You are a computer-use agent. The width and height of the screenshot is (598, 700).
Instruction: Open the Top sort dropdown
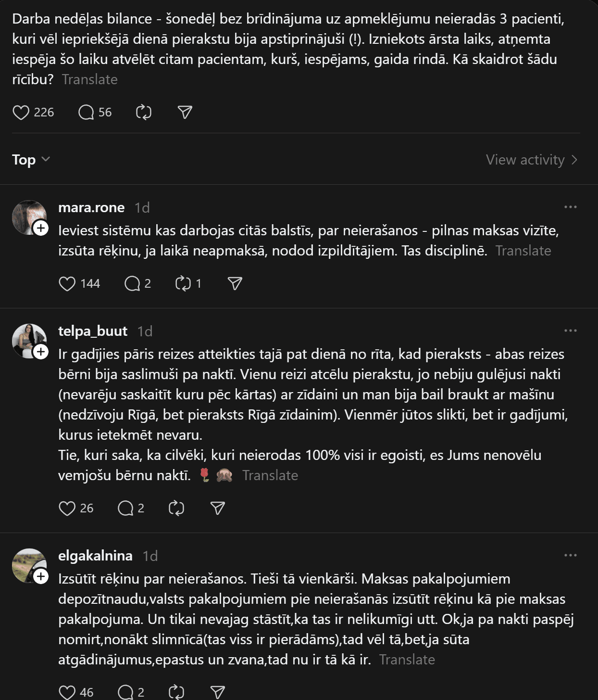pyautogui.click(x=31, y=160)
